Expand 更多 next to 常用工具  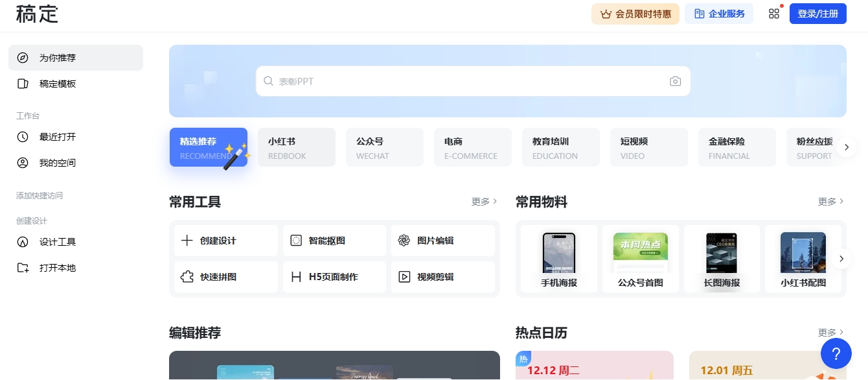[x=484, y=202]
